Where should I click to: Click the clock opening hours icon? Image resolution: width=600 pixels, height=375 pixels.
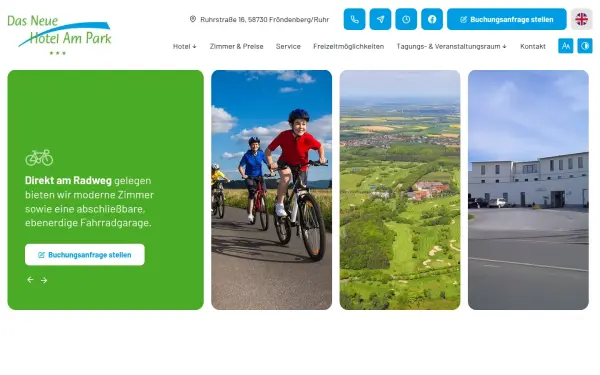coord(406,19)
